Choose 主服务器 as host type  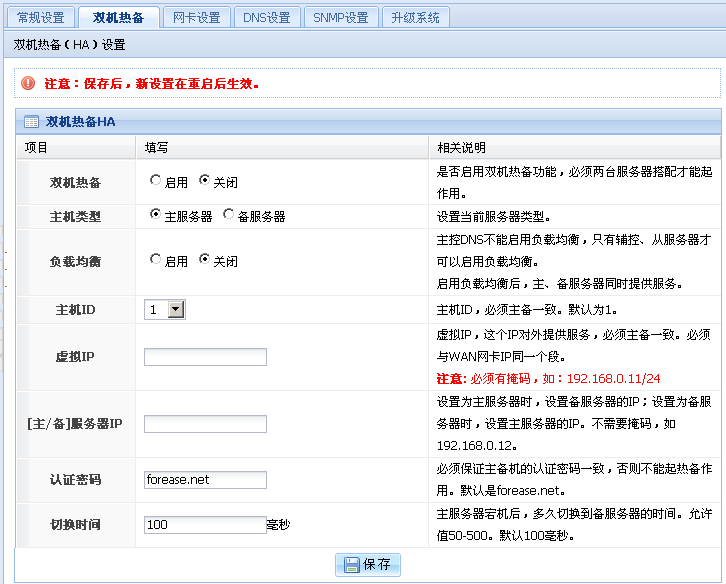[155, 214]
